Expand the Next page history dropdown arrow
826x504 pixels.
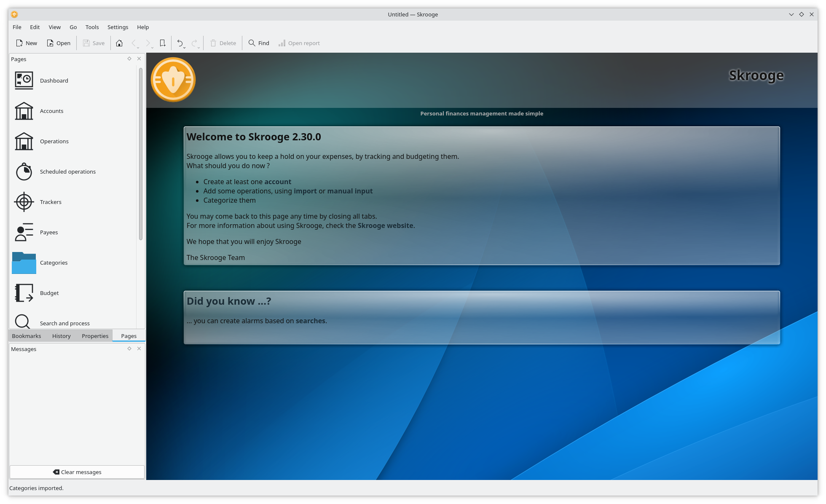point(153,48)
